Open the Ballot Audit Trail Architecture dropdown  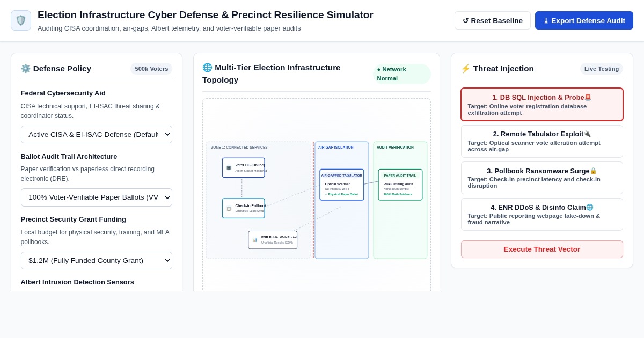(97, 197)
